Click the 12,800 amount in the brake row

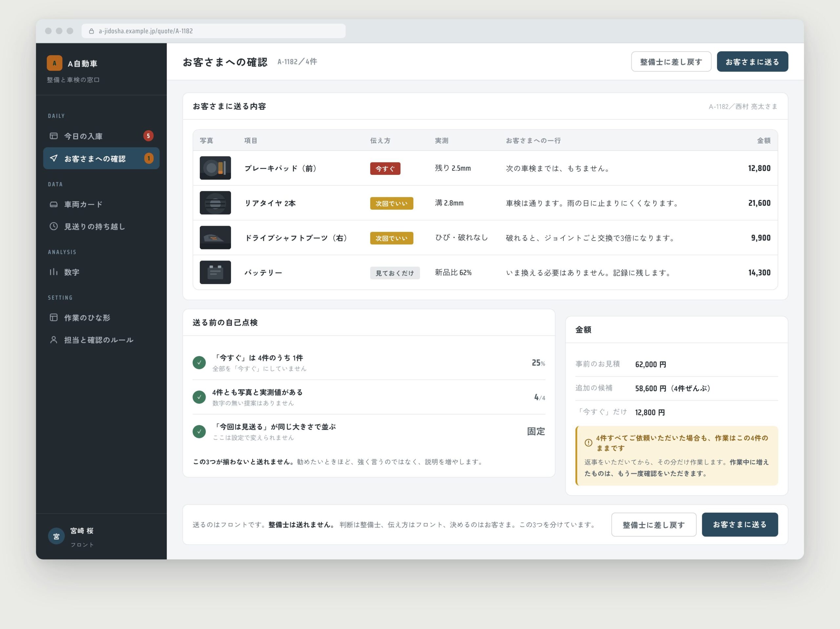(759, 168)
